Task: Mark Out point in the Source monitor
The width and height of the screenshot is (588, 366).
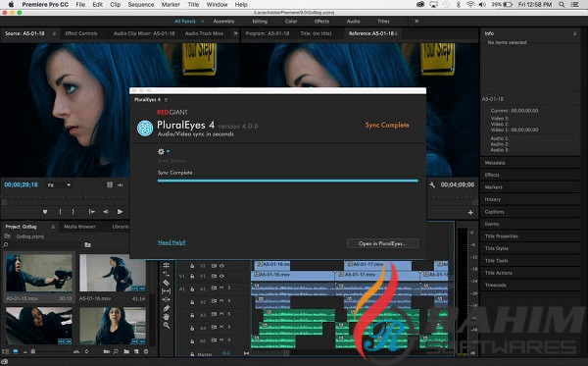Action: point(73,212)
